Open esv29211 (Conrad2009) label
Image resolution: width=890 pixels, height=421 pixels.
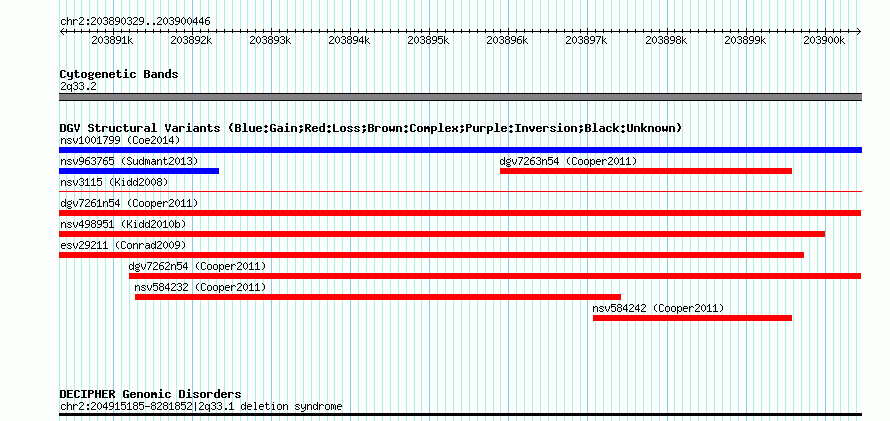tap(123, 245)
